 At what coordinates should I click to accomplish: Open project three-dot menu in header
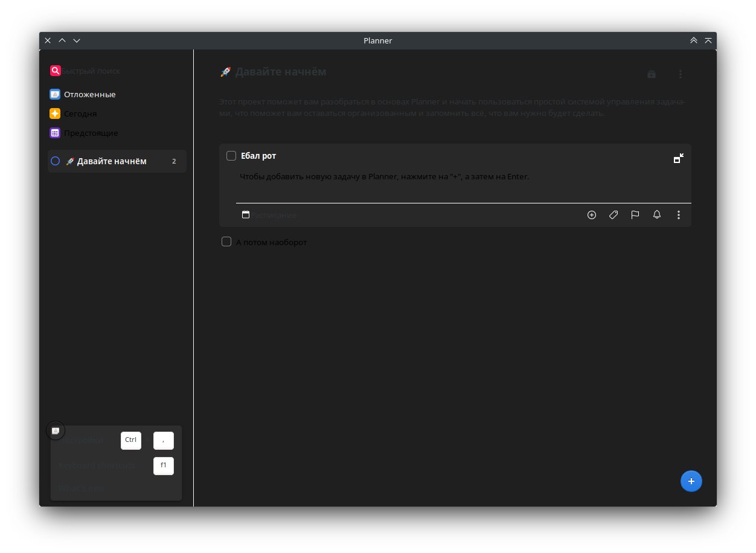681,74
